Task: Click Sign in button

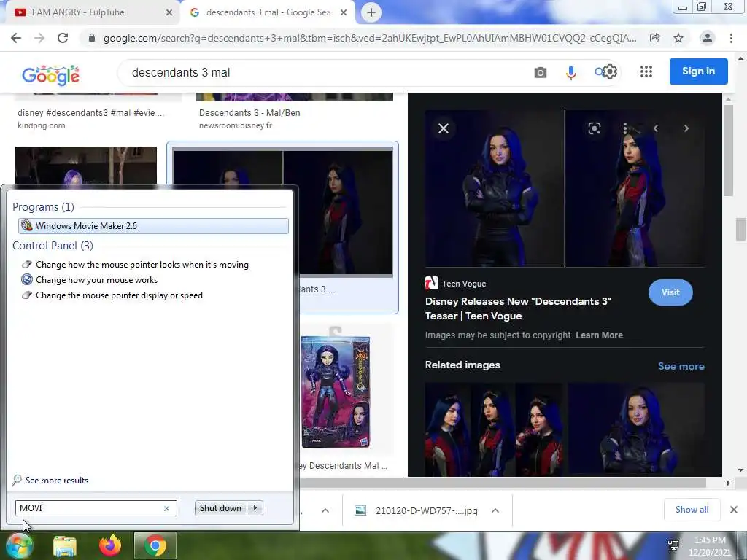Action: coord(698,71)
